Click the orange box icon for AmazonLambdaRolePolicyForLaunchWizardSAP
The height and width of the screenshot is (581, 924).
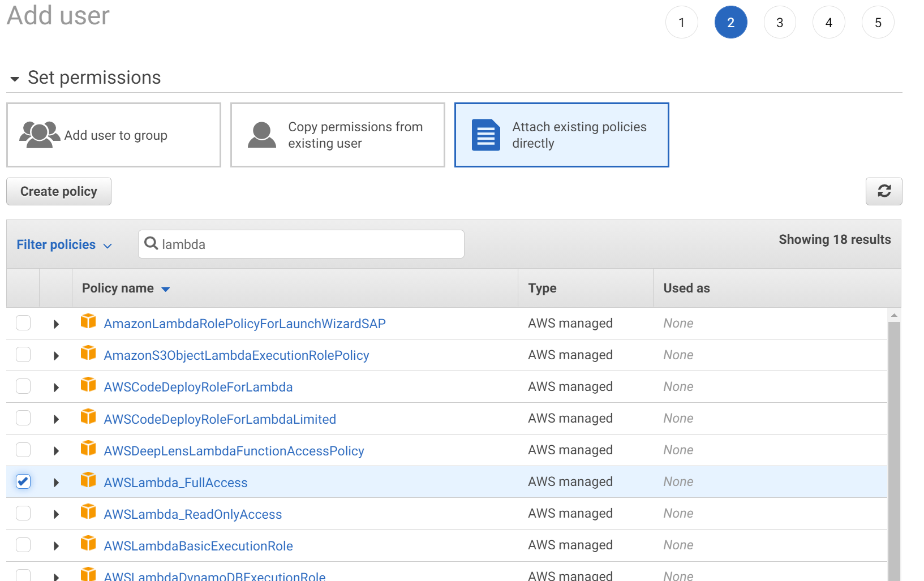(88, 321)
